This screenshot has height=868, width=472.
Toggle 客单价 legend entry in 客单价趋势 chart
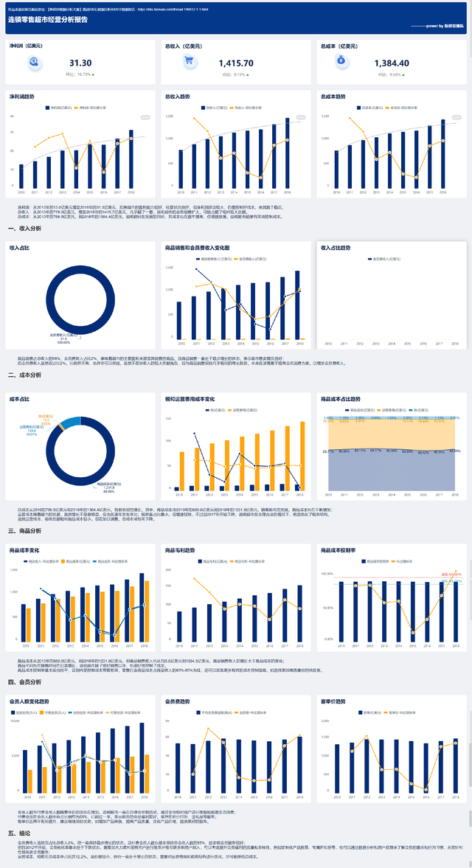(368, 712)
